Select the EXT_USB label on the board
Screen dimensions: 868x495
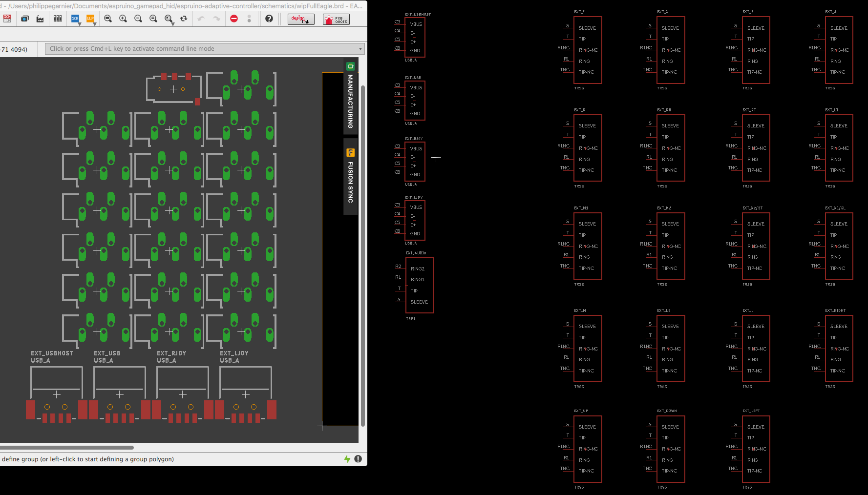point(107,353)
